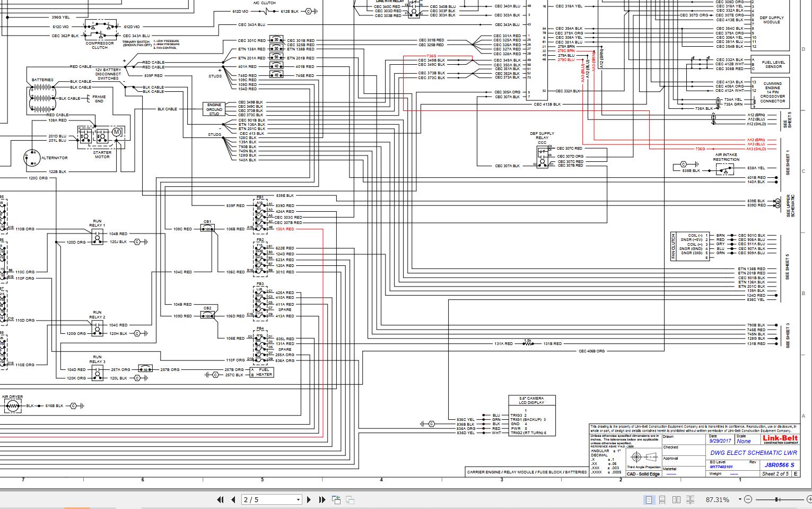The width and height of the screenshot is (812, 509).
Task: Click the zoom slider handle
Action: click(x=778, y=499)
